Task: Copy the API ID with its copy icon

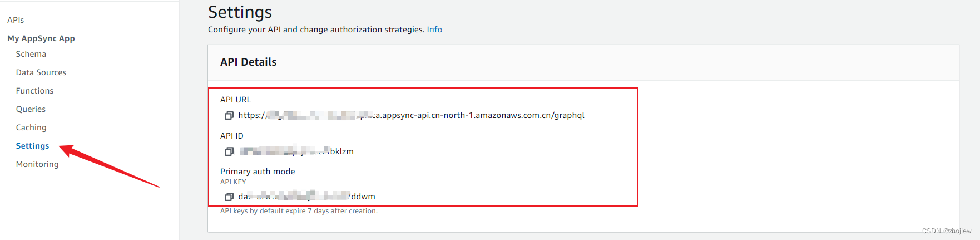Action: 229,151
